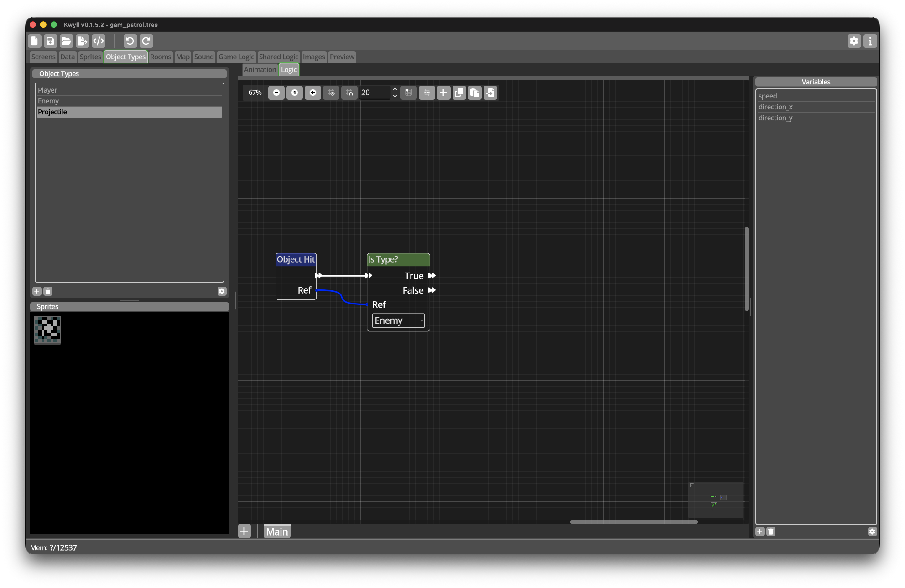Open a project with folder icon
Viewport: 905px width, 588px height.
click(x=67, y=41)
